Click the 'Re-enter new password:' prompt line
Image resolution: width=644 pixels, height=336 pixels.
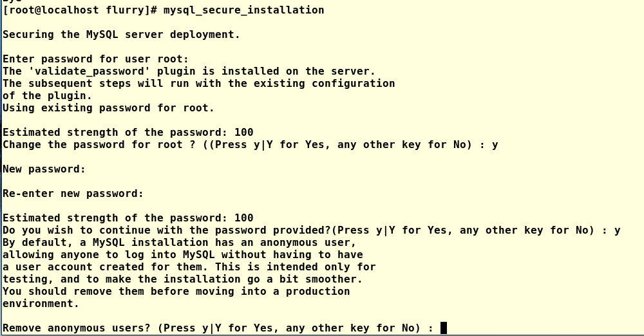73,194
